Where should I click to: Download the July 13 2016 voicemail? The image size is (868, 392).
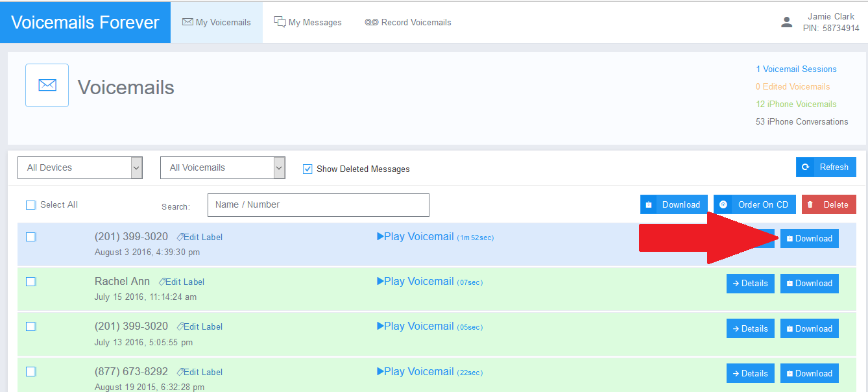point(809,328)
